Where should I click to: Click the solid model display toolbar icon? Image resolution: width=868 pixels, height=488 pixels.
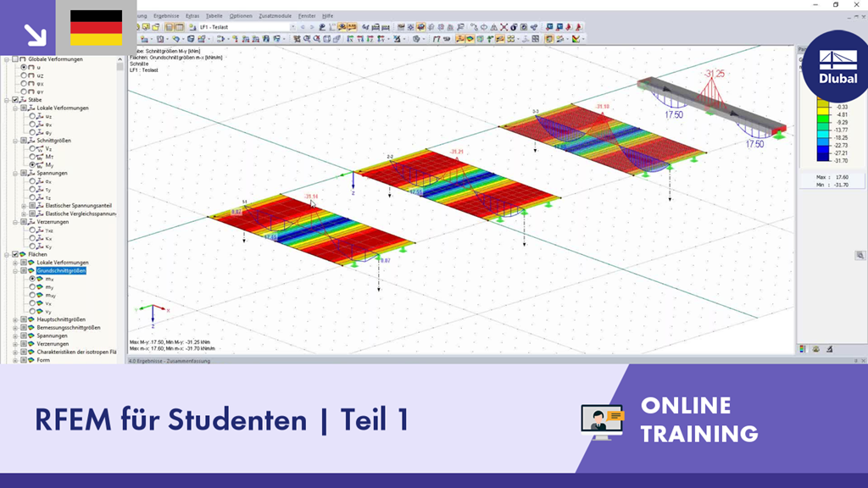click(x=548, y=39)
